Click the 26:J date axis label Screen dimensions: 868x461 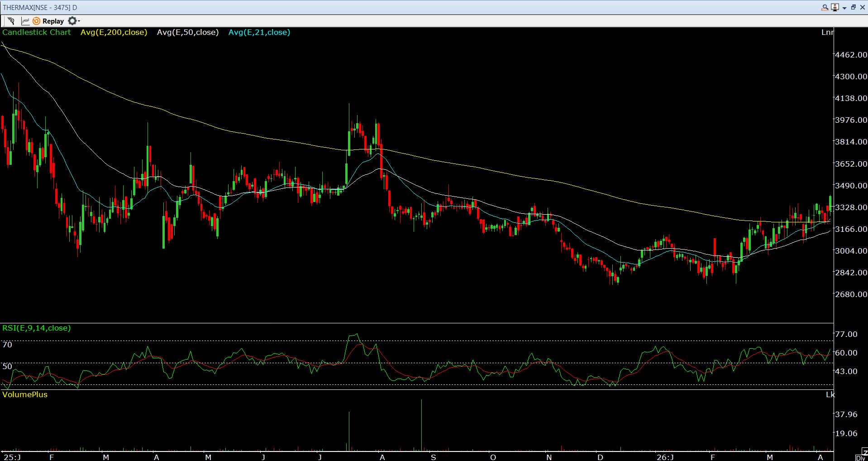click(665, 457)
